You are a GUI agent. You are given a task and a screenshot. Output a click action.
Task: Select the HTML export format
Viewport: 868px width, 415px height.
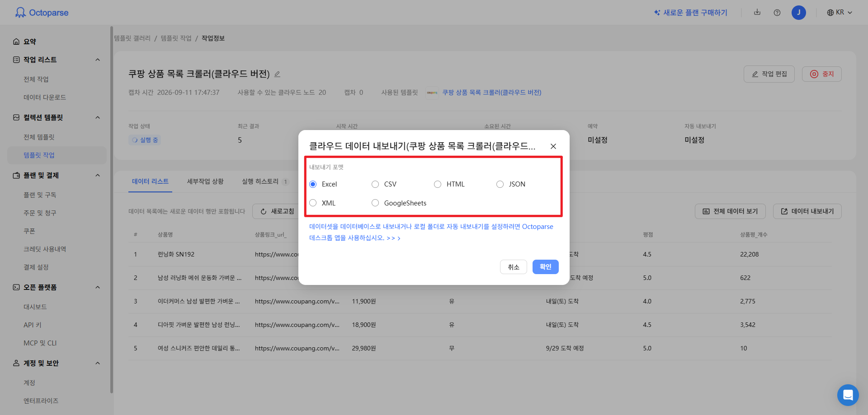click(449, 184)
